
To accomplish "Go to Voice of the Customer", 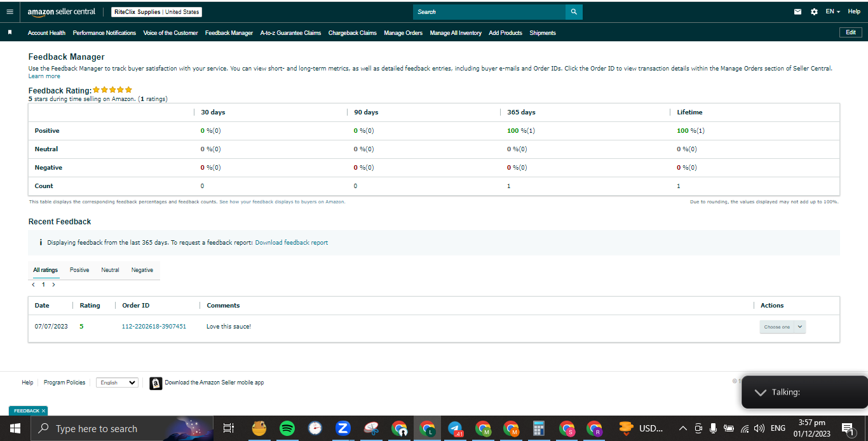I will [x=170, y=32].
